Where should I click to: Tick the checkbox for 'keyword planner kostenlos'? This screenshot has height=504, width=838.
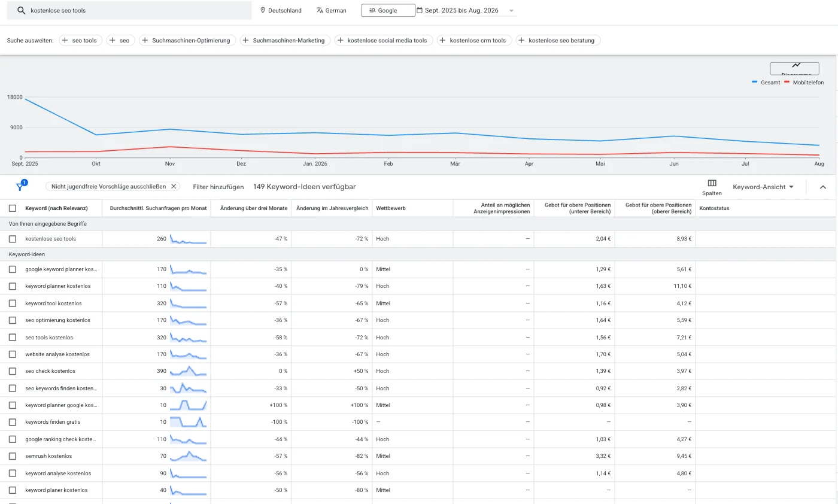tap(13, 286)
